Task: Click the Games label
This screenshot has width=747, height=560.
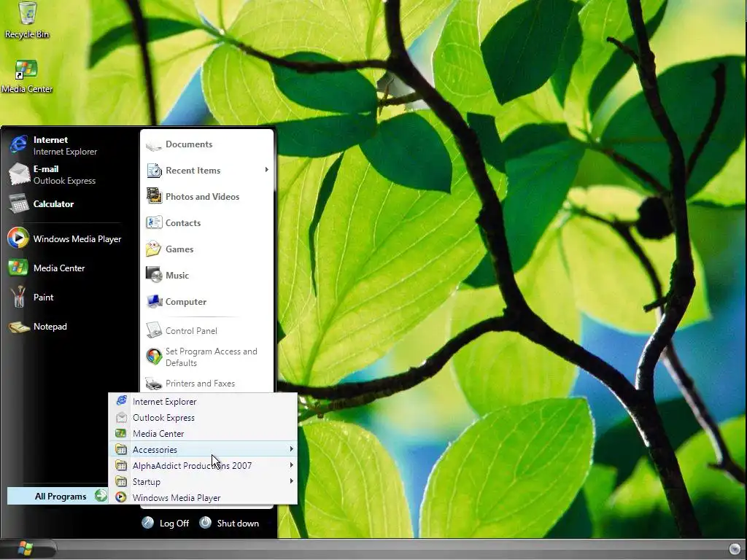Action: click(x=179, y=249)
